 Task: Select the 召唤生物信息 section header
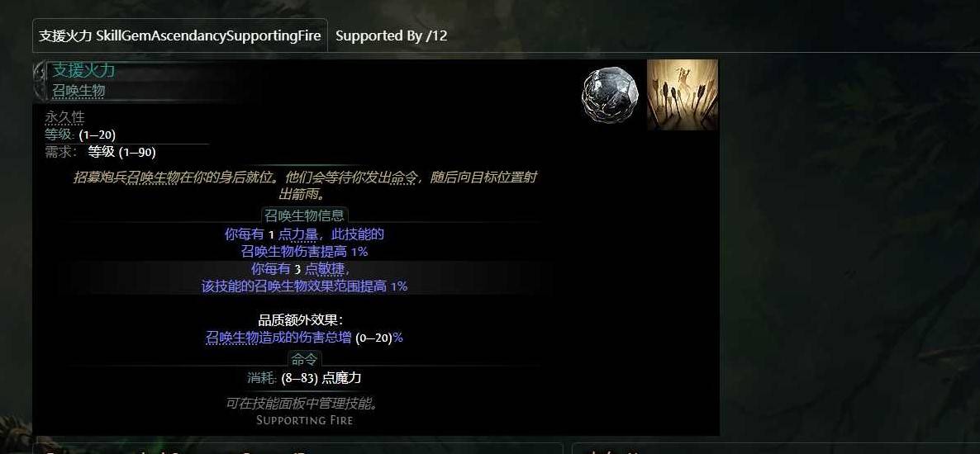point(304,216)
